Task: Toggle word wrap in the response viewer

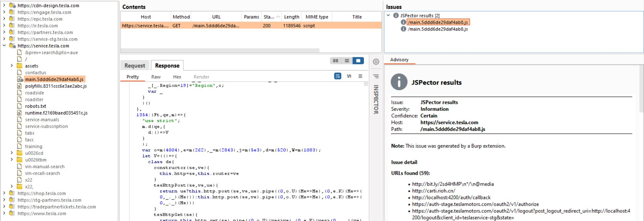Action: coord(338,76)
